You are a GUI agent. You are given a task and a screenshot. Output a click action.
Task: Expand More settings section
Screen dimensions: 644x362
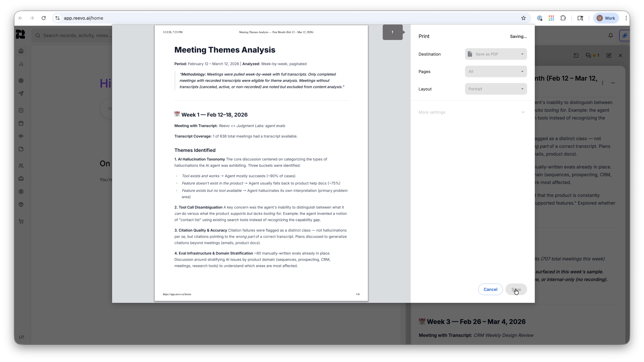pos(471,112)
